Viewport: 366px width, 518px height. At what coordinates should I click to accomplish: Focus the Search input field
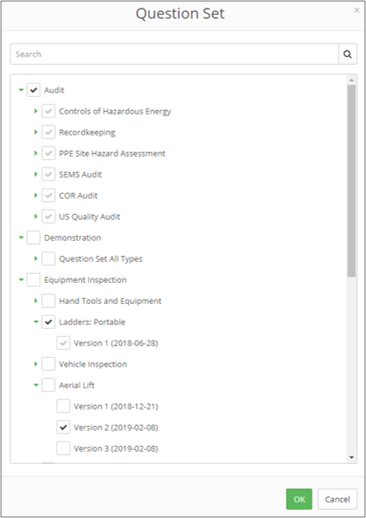click(174, 54)
